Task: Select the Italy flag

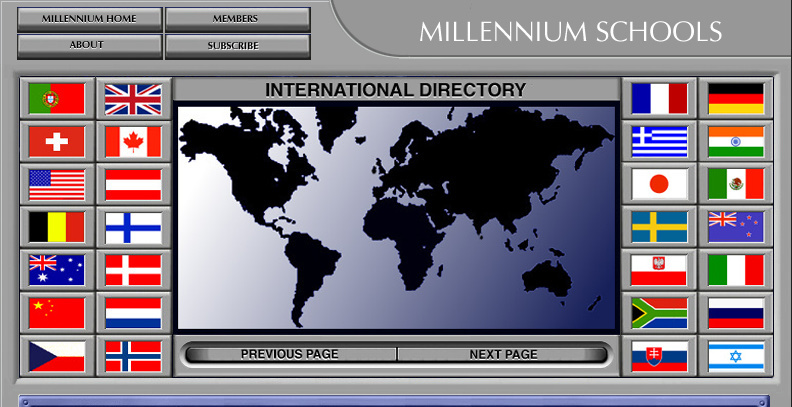Action: [736, 270]
